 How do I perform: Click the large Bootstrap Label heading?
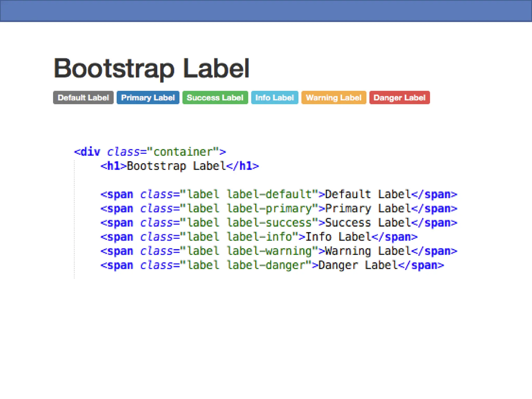(x=151, y=68)
